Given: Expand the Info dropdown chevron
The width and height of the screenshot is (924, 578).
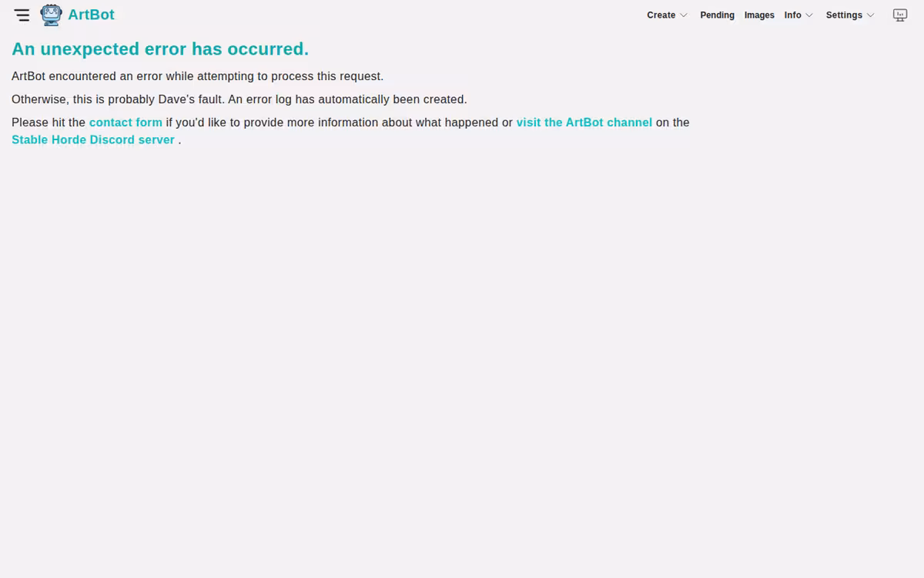Looking at the screenshot, I should 808,15.
